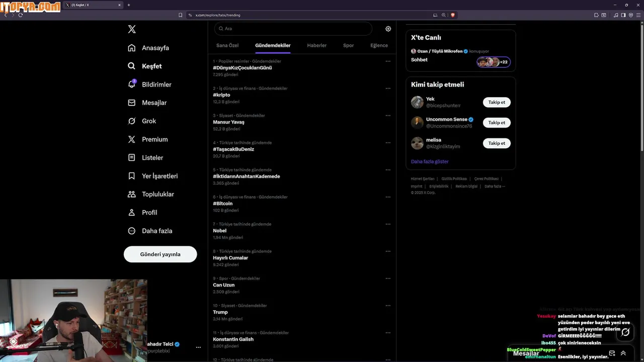Open Hayırlı Cumalar trend
This screenshot has height=362, width=644.
(x=230, y=258)
